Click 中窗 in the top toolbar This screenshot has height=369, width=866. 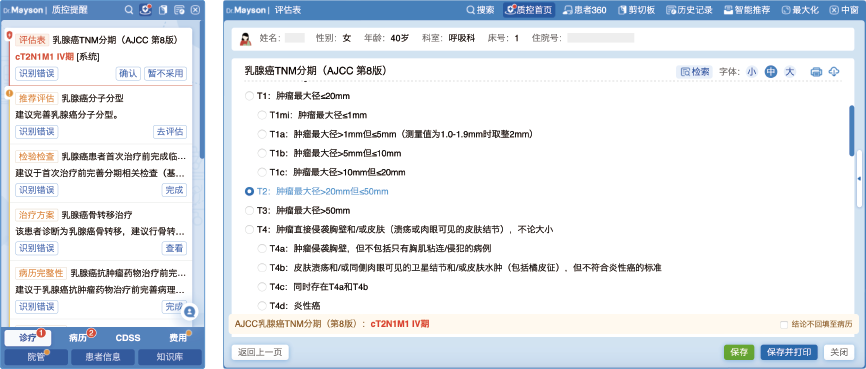pyautogui.click(x=843, y=9)
